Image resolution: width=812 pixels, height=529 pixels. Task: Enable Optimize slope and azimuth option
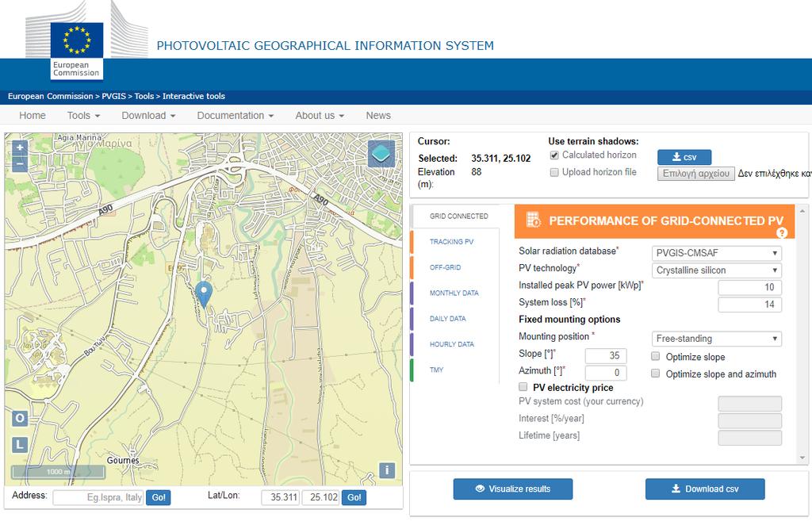(655, 374)
